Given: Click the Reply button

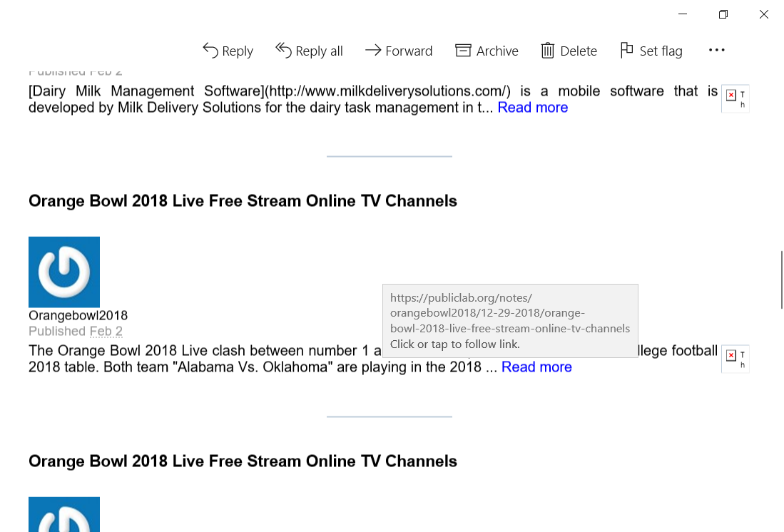Looking at the screenshot, I should [x=228, y=51].
